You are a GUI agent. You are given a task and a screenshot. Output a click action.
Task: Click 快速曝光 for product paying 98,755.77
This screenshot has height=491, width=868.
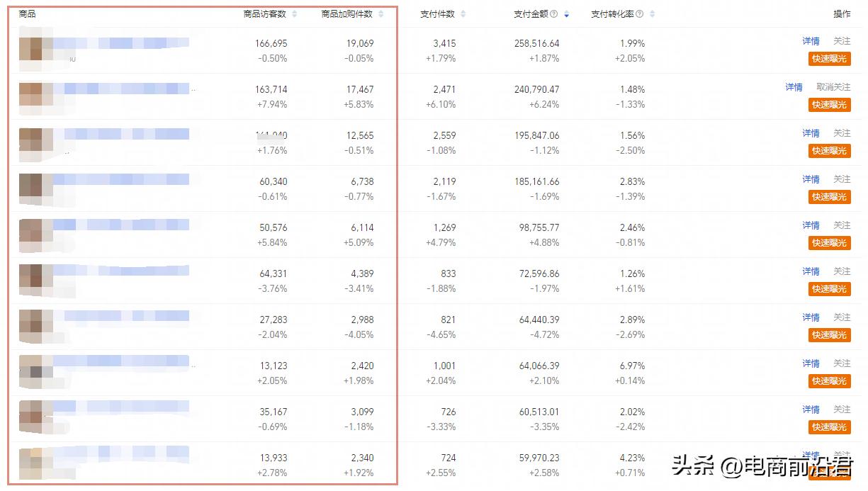pyautogui.click(x=829, y=243)
